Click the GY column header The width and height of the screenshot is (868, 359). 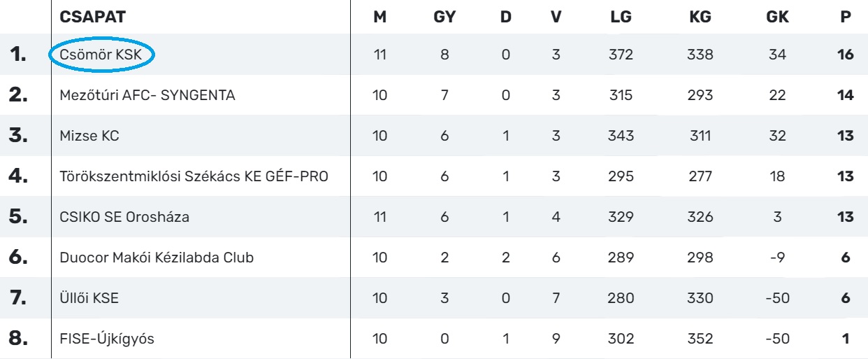(445, 17)
